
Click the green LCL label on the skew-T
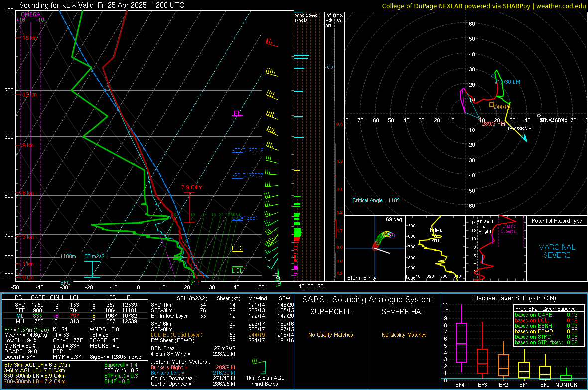point(237,271)
